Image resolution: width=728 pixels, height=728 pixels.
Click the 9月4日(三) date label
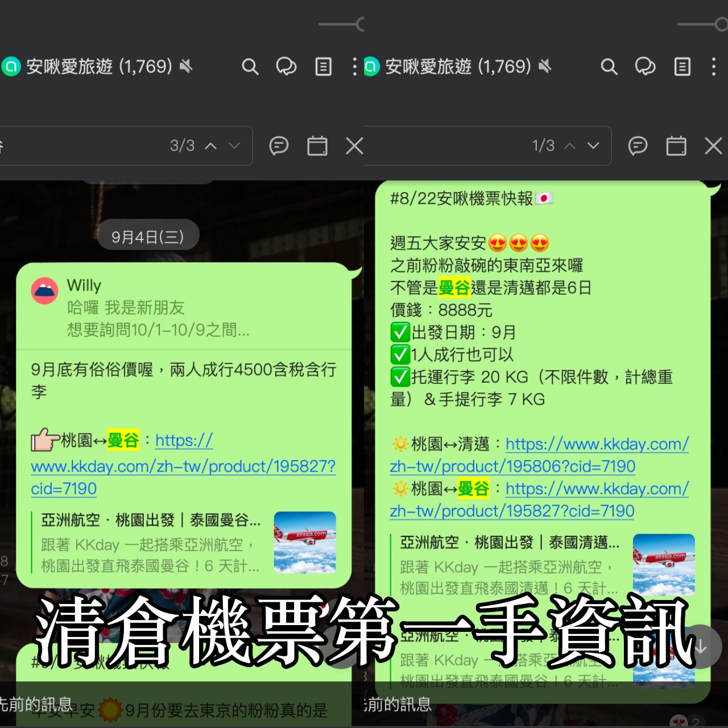pos(148,237)
